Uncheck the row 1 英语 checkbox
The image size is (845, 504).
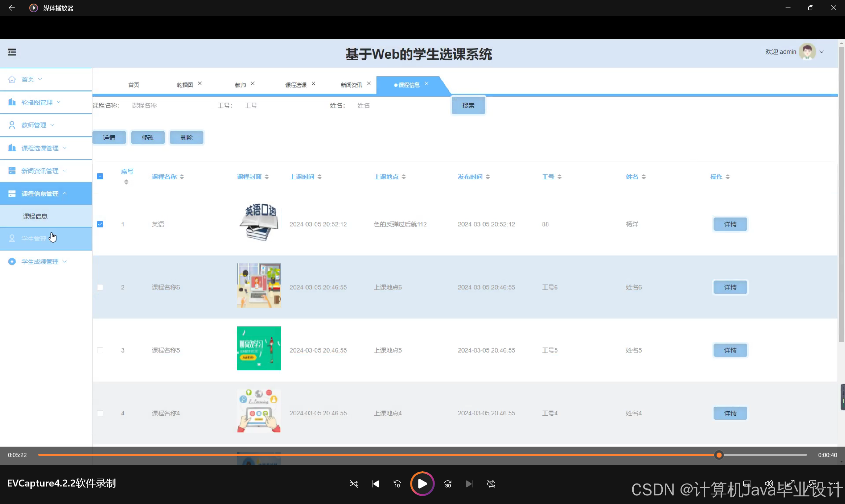tap(100, 224)
